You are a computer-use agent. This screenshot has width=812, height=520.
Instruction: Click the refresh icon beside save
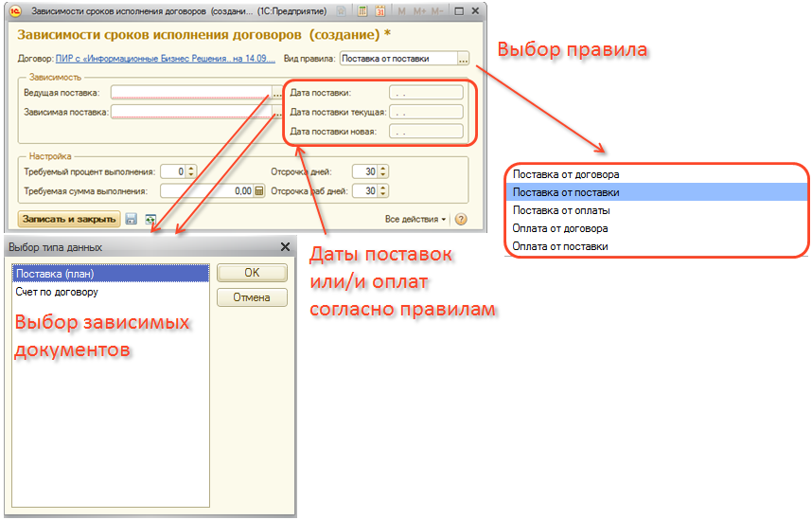tap(150, 219)
